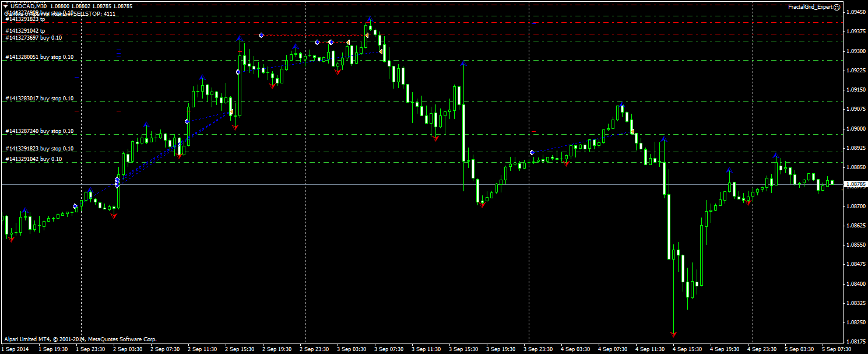
Task: Select the #1413291042 buy 0.10 order label
Action: tap(34, 159)
